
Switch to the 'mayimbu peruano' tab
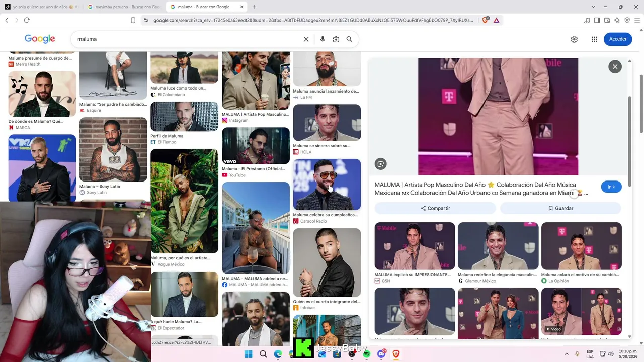pos(123,7)
